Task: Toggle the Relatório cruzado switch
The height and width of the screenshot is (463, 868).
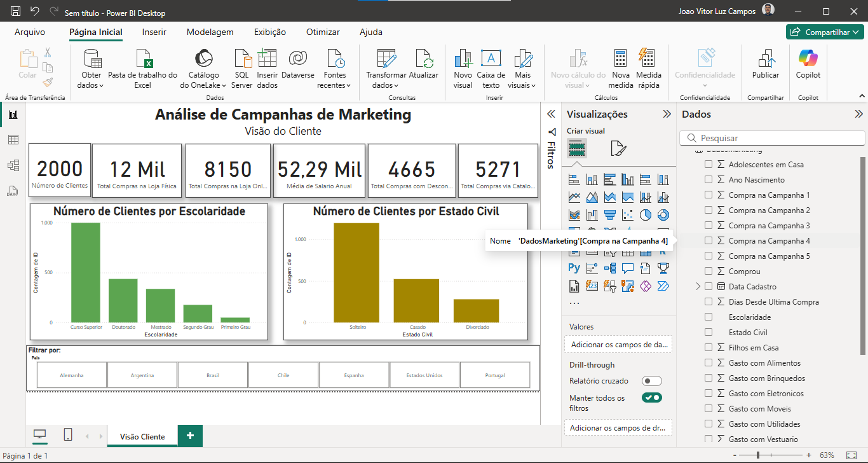Action: click(652, 381)
